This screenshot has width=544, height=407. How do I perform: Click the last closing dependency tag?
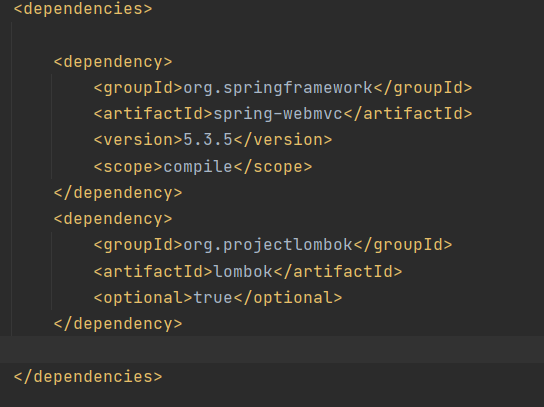point(118,324)
